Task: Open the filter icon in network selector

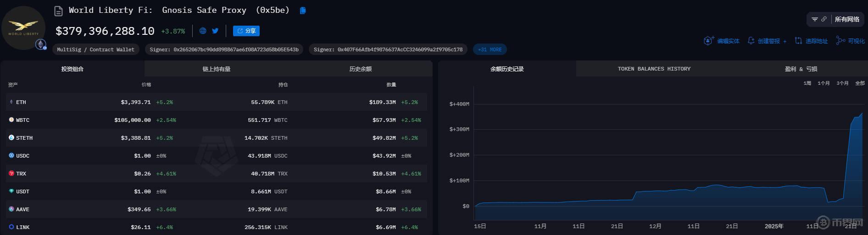Action: (815, 19)
